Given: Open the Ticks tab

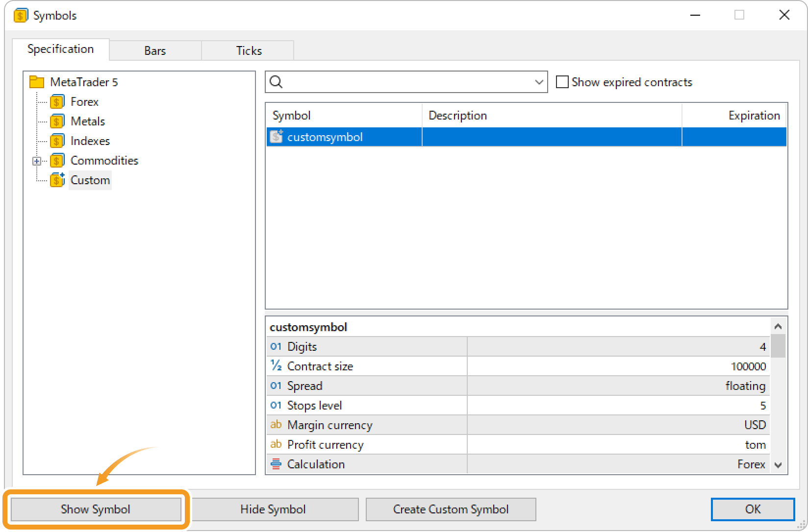Looking at the screenshot, I should [249, 50].
